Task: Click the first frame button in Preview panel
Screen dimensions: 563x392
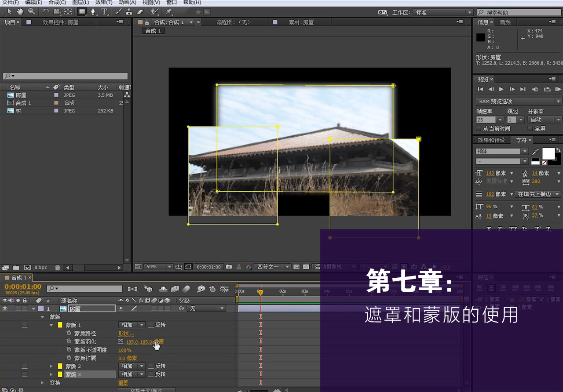Action: [x=481, y=89]
